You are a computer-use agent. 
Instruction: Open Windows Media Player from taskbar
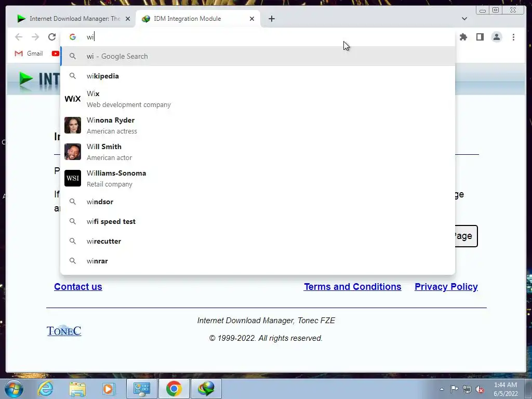coord(109,389)
